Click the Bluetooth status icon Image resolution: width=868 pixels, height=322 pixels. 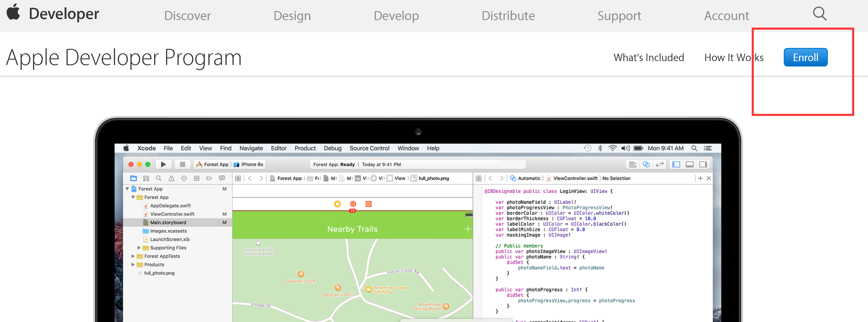coord(600,148)
